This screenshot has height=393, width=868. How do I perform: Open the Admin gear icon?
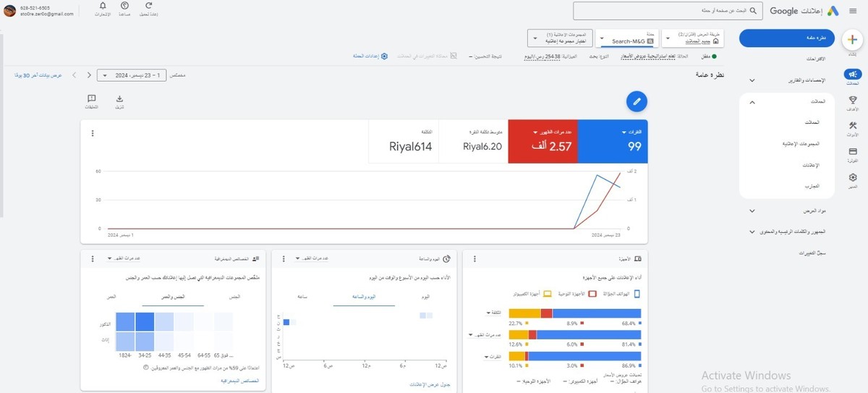[852, 178]
